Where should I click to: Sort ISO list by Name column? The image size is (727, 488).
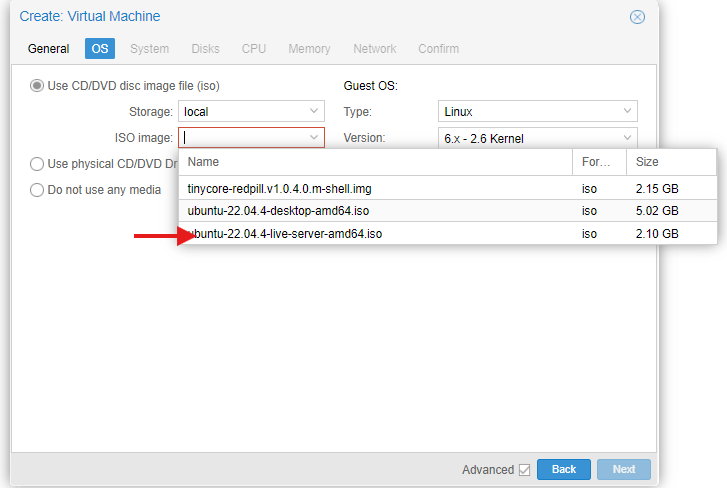376,162
